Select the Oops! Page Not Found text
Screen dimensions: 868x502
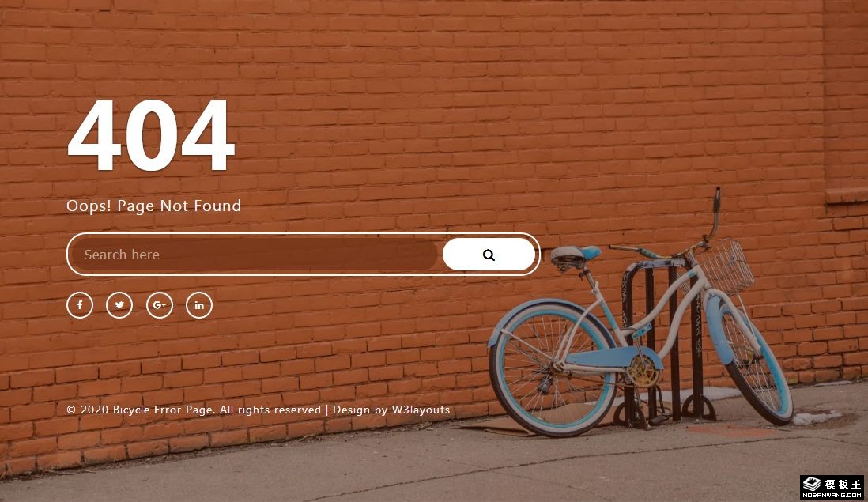[x=154, y=206]
